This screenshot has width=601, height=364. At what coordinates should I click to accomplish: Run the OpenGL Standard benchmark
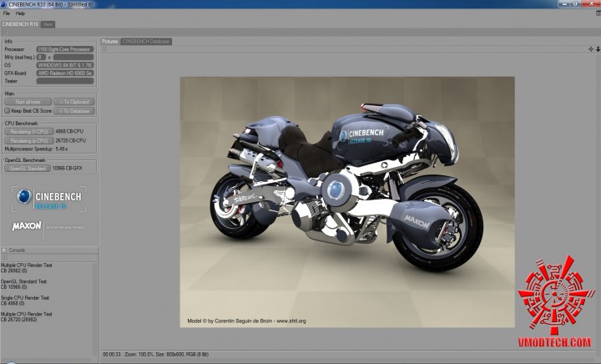point(28,168)
